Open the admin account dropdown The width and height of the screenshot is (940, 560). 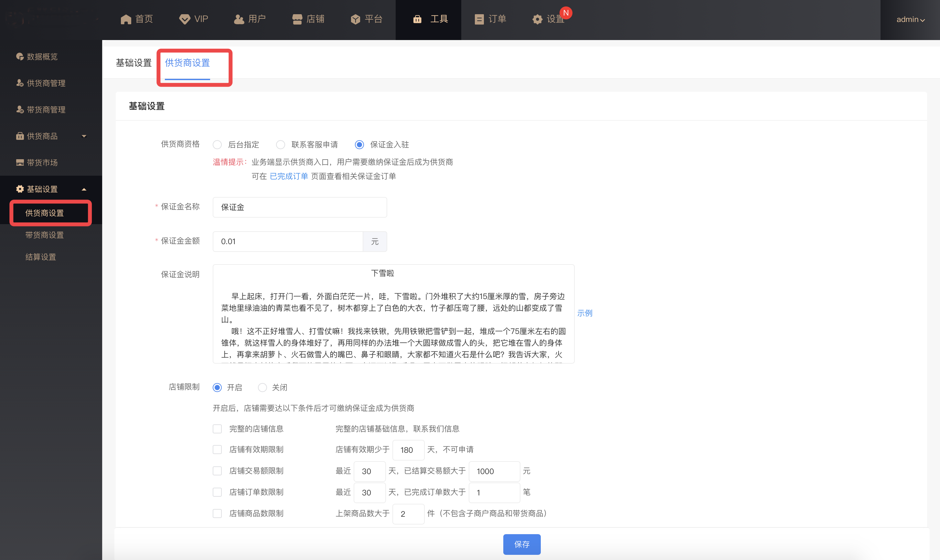pyautogui.click(x=910, y=19)
